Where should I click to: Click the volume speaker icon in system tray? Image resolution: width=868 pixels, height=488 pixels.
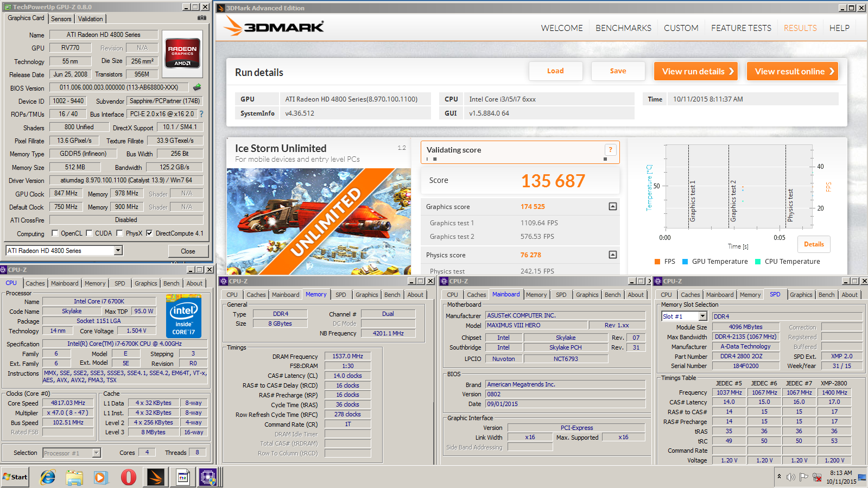(x=790, y=477)
